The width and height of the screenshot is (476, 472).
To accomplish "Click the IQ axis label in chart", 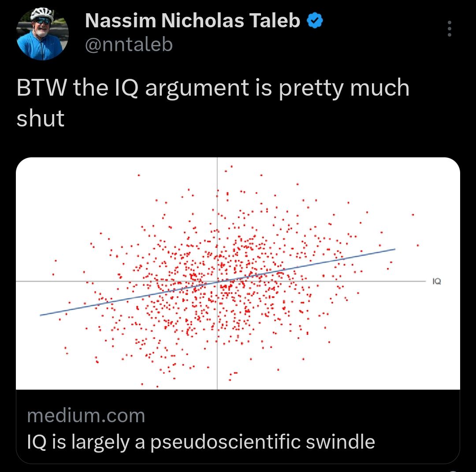I will click(436, 281).
